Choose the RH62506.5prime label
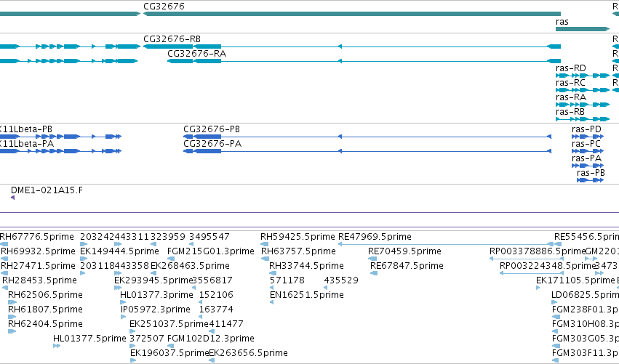Viewport: 619px width, 364px height. 45,295
